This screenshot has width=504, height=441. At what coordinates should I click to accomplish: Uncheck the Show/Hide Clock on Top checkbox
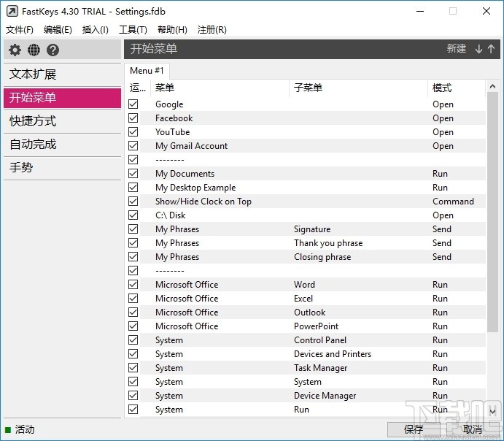[133, 201]
